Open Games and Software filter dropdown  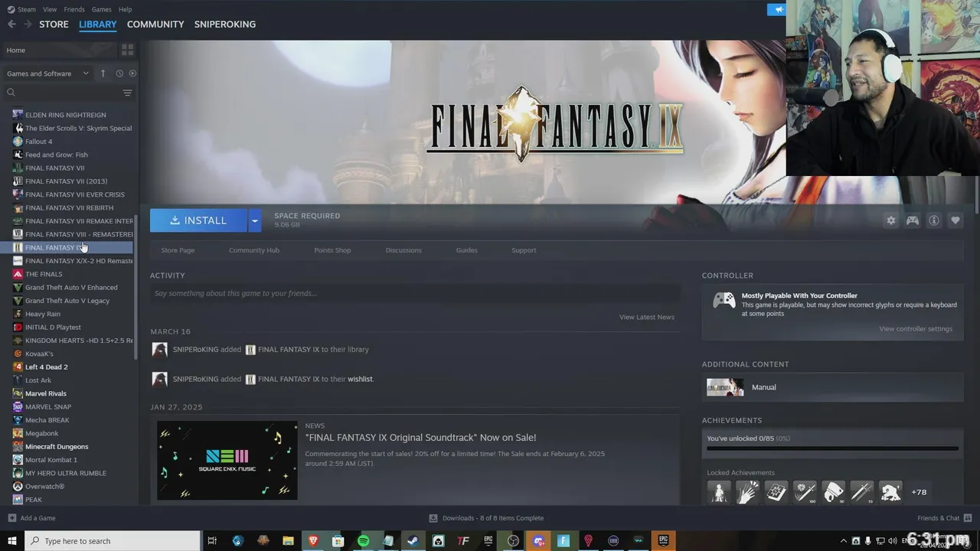pos(47,73)
